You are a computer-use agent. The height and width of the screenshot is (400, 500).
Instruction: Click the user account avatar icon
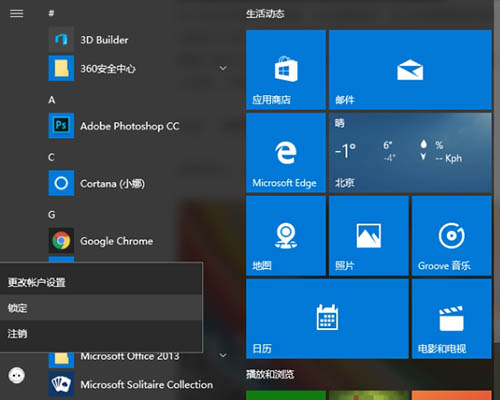tap(16, 376)
